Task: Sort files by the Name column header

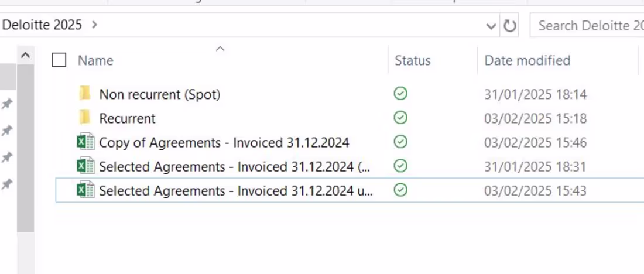Action: tap(95, 60)
